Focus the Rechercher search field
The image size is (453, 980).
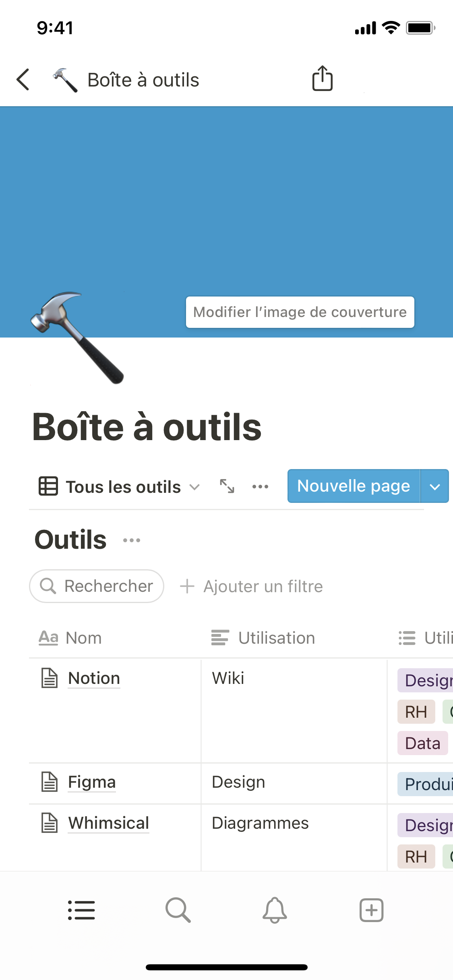(x=97, y=586)
